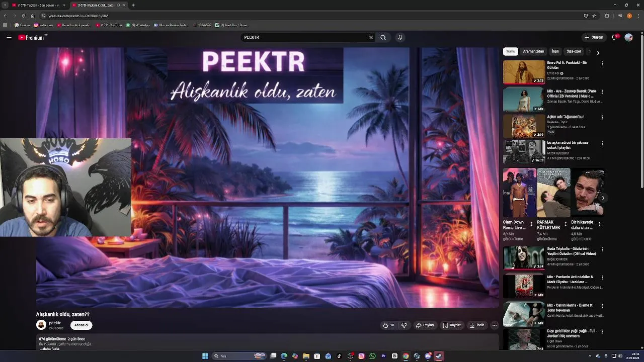
Task: Open Premiere Pro from the taskbar
Action: (383, 356)
